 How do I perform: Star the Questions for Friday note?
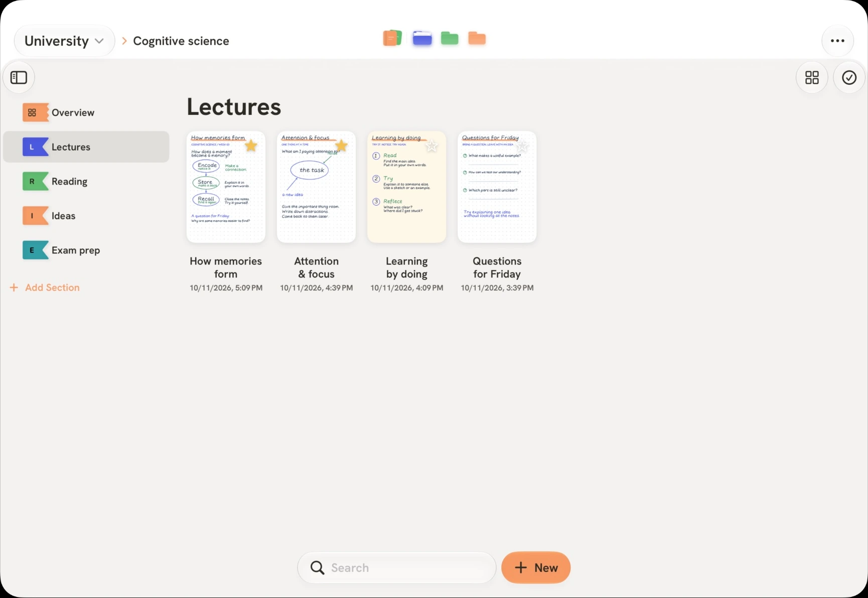522,146
